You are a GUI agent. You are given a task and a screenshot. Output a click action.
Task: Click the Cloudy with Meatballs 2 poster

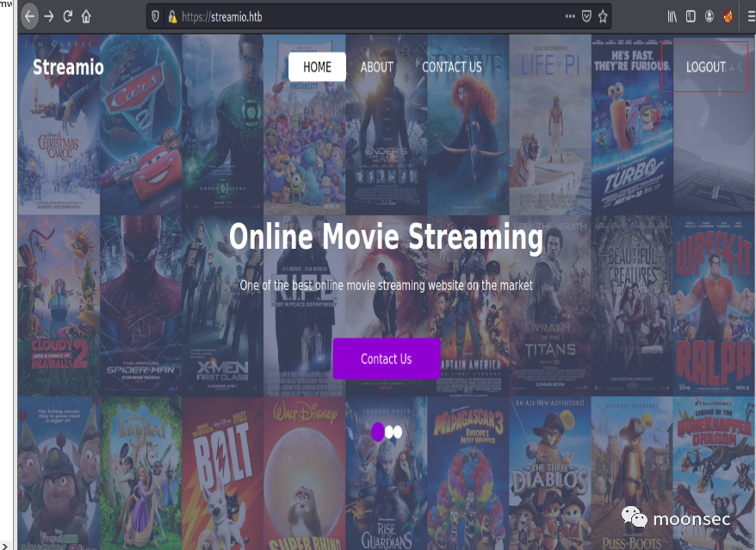tap(59, 306)
